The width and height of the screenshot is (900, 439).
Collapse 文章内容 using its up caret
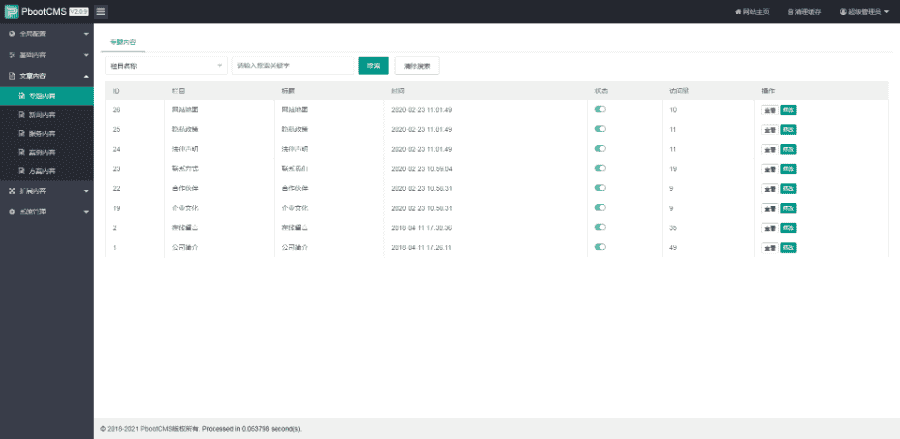(86, 76)
